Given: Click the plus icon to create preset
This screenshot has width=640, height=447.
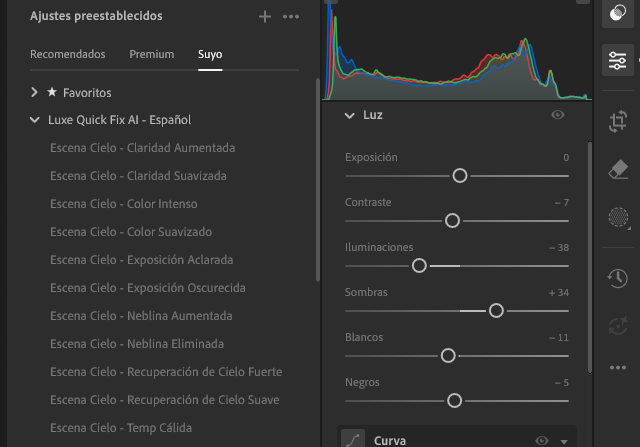Looking at the screenshot, I should 265,17.
